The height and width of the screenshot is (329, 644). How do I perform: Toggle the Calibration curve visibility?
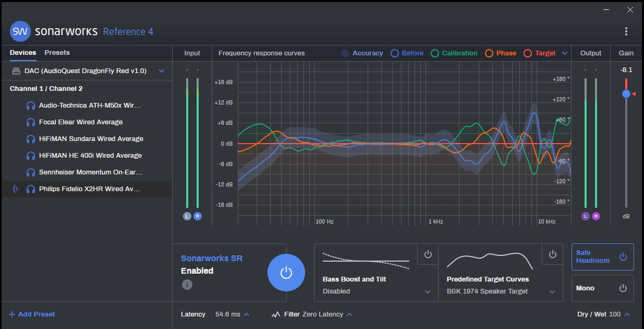454,53
